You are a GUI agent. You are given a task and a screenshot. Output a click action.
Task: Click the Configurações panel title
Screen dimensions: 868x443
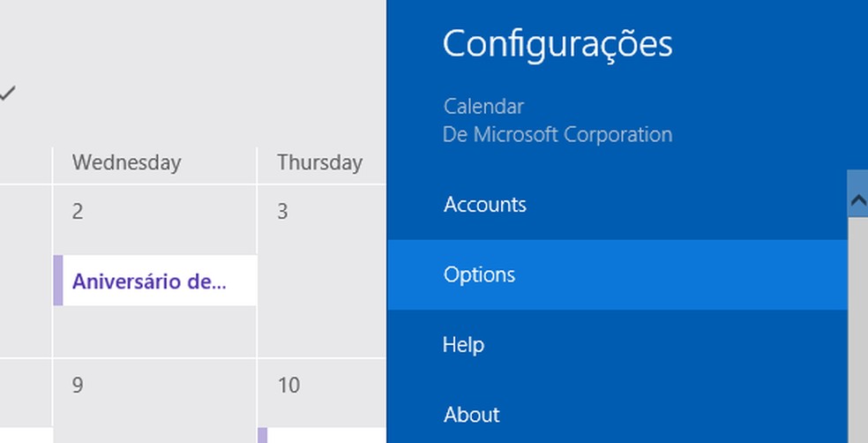coord(557,42)
